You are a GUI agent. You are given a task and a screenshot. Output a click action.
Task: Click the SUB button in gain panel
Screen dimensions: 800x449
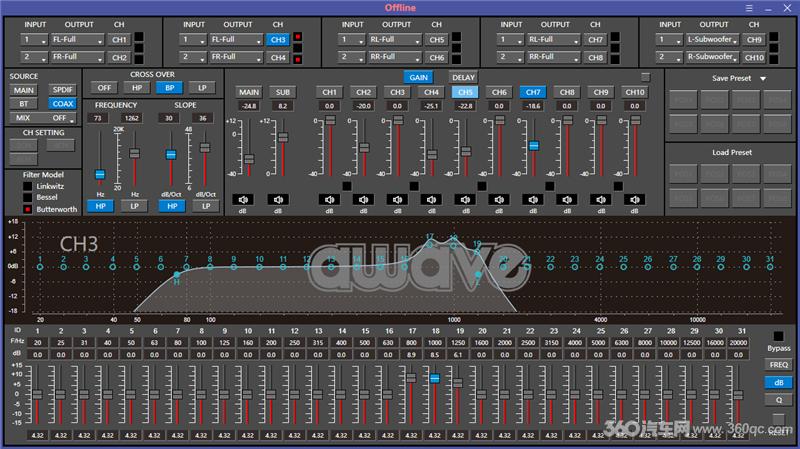click(283, 92)
